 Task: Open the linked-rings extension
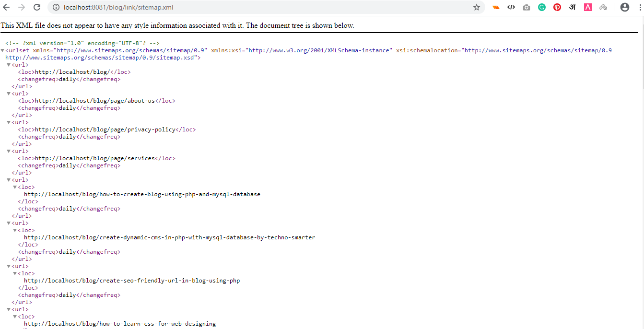point(603,7)
